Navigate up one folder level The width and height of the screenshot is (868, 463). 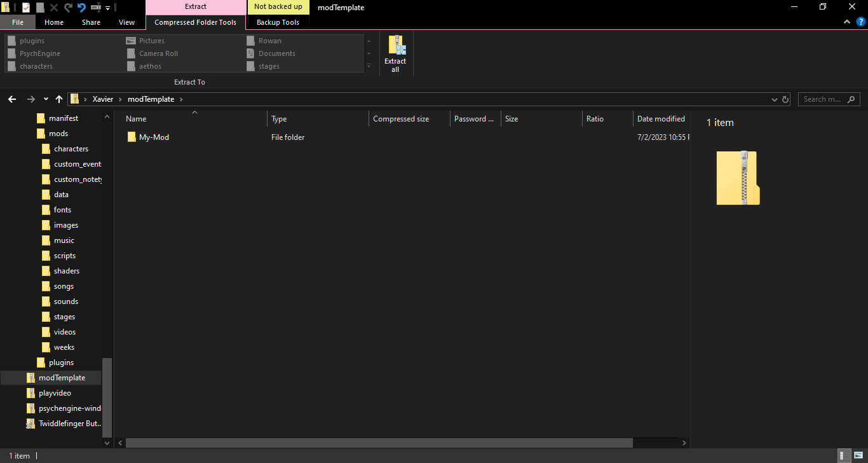(x=59, y=99)
